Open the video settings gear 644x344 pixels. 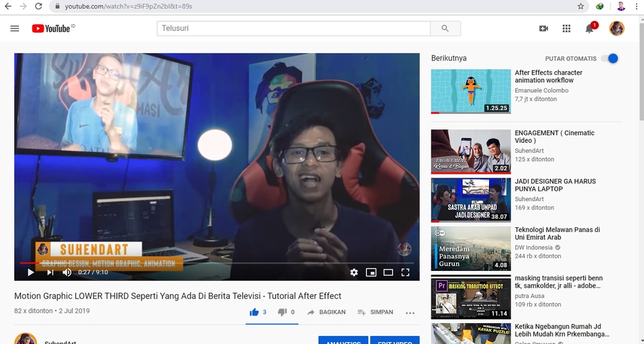354,272
